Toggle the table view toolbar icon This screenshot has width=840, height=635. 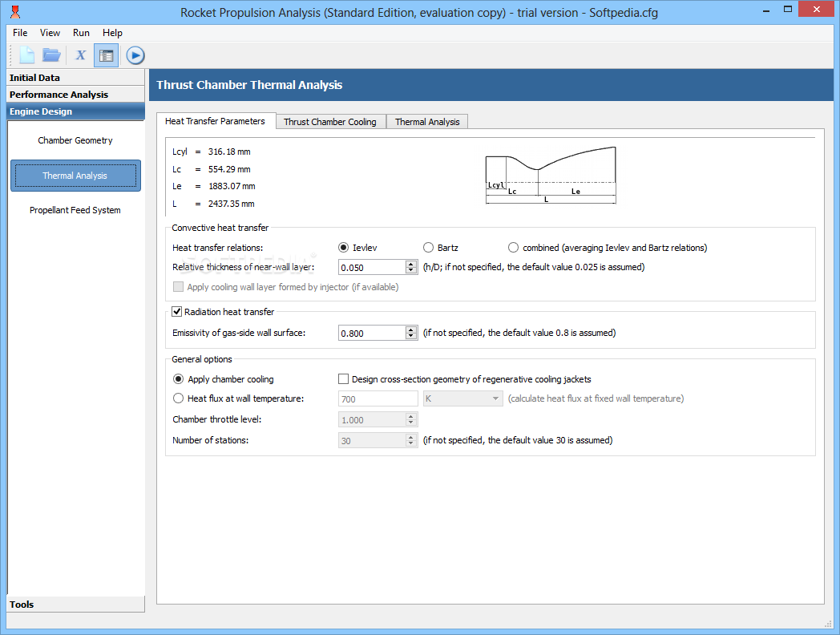pyautogui.click(x=106, y=55)
